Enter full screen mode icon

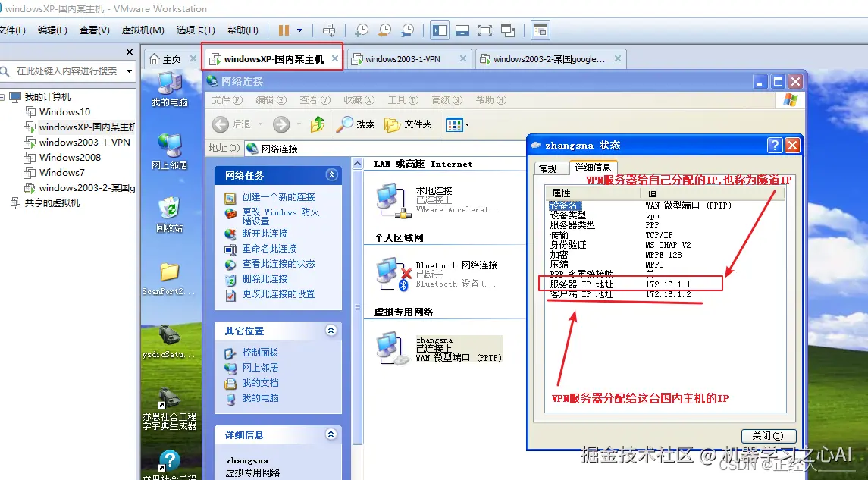(485, 30)
